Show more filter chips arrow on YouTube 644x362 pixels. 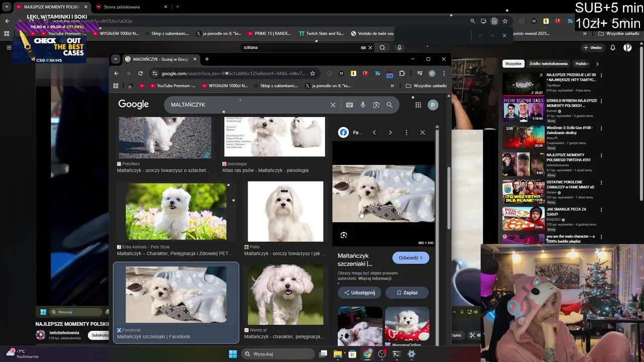[x=597, y=64]
